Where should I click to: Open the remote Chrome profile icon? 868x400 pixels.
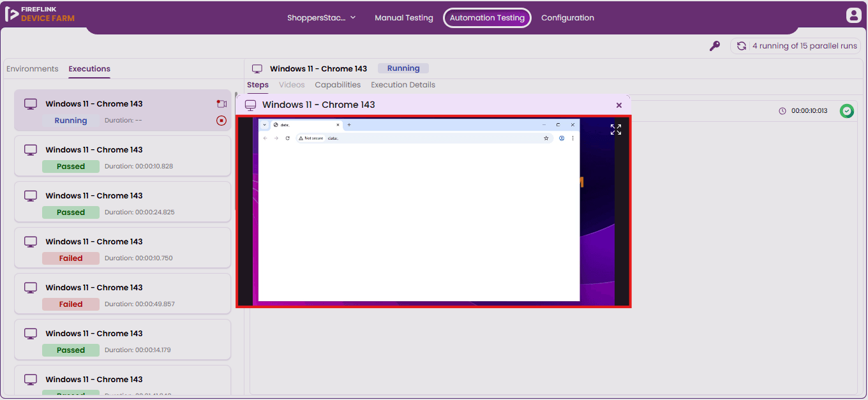click(x=562, y=138)
